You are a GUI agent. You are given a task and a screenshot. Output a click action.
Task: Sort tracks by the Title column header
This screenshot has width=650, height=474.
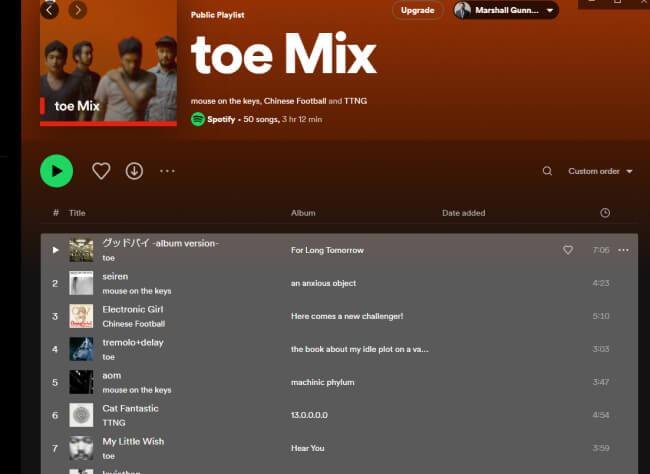[77, 213]
